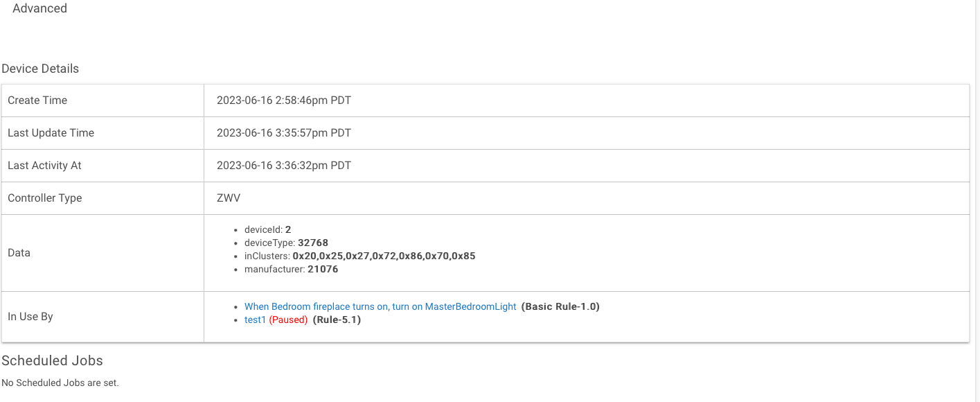Click the ZWV controller type value

pyautogui.click(x=229, y=198)
